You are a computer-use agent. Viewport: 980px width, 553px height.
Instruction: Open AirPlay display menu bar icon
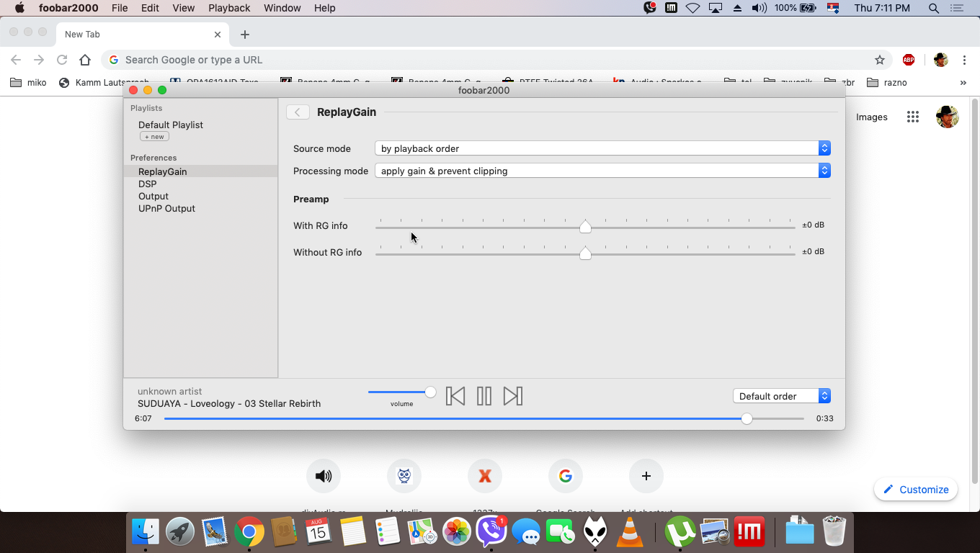click(716, 8)
